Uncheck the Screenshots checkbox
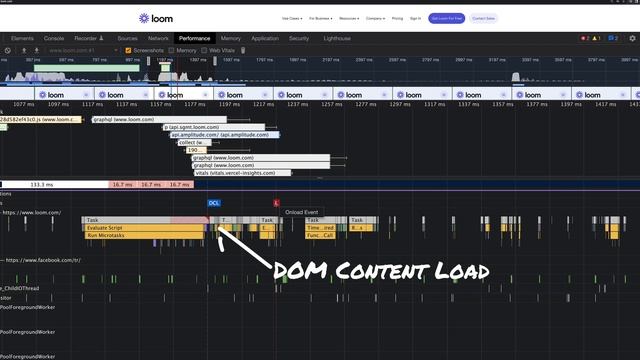Image resolution: width=640 pixels, height=360 pixels. coord(128,50)
